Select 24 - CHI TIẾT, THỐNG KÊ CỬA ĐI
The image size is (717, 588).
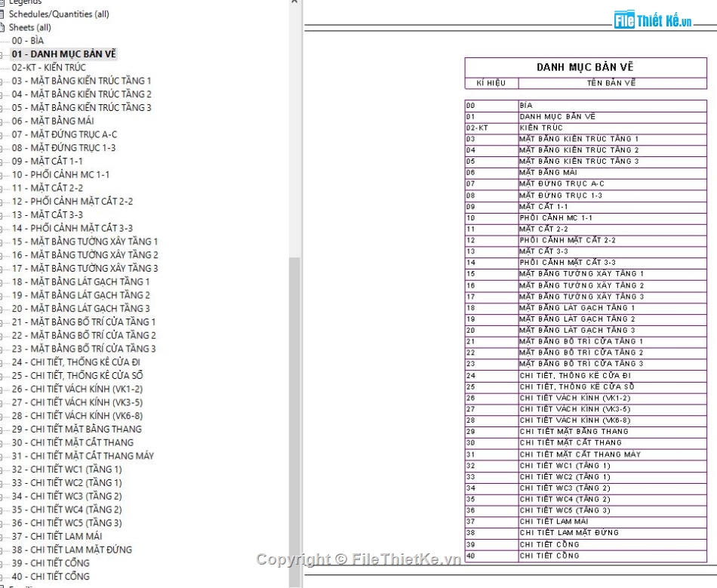click(76, 362)
